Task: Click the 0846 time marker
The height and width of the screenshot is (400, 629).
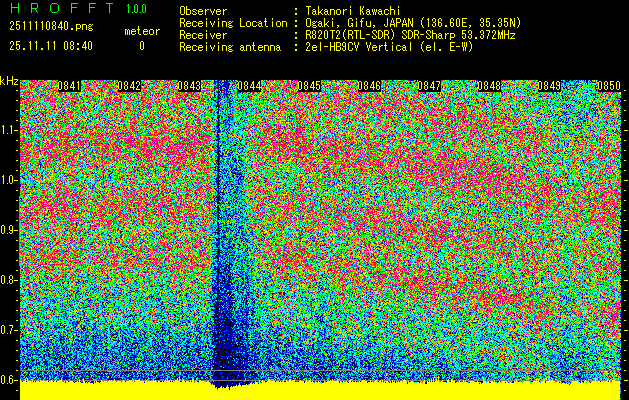Action: coord(369,86)
